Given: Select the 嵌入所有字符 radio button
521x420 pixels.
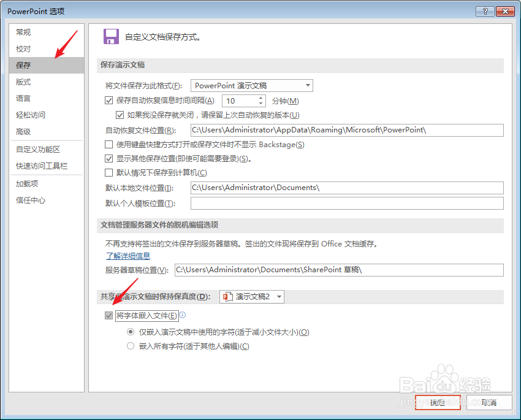Looking at the screenshot, I should 131,345.
